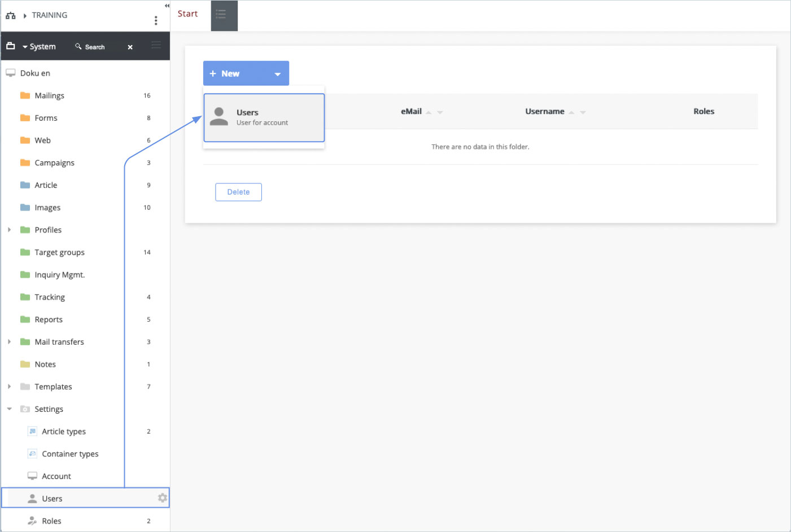Click the hamburger menu in System bar
Screen dimensions: 791x532
click(156, 46)
